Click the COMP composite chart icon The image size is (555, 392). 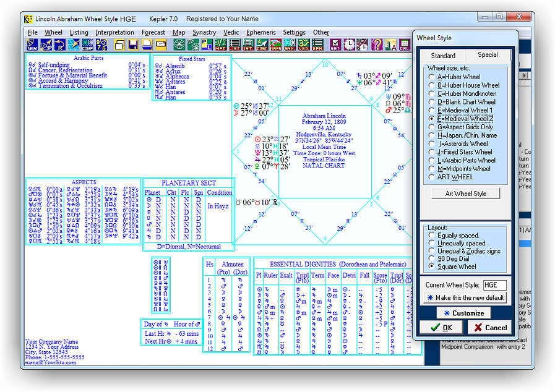click(x=87, y=45)
